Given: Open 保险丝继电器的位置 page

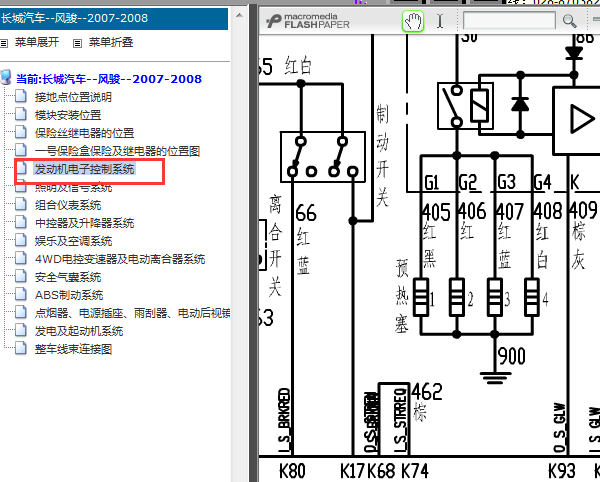Looking at the screenshot, I should point(84,133).
